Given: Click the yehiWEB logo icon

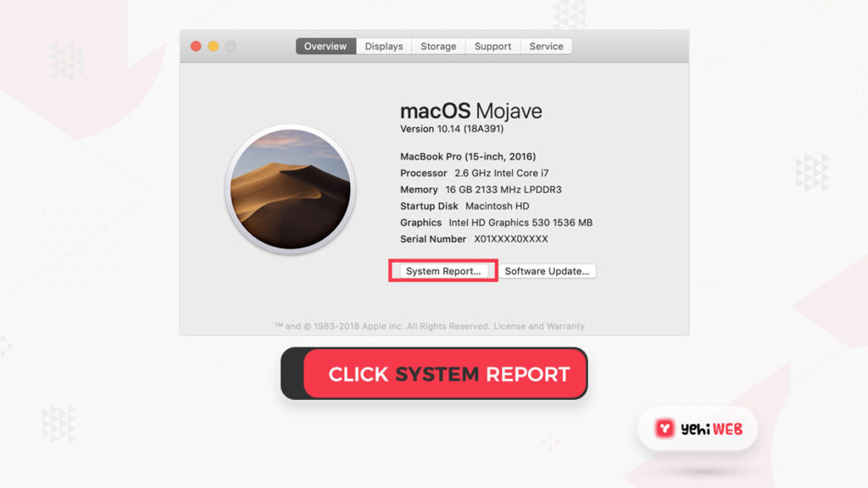Looking at the screenshot, I should point(665,428).
